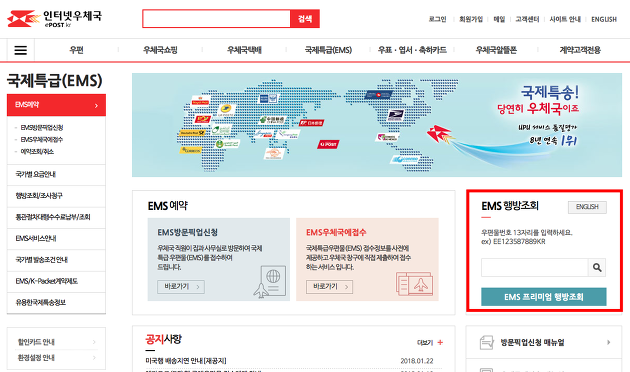Click the ePOST logo
This screenshot has height=372, width=630.
click(54, 18)
